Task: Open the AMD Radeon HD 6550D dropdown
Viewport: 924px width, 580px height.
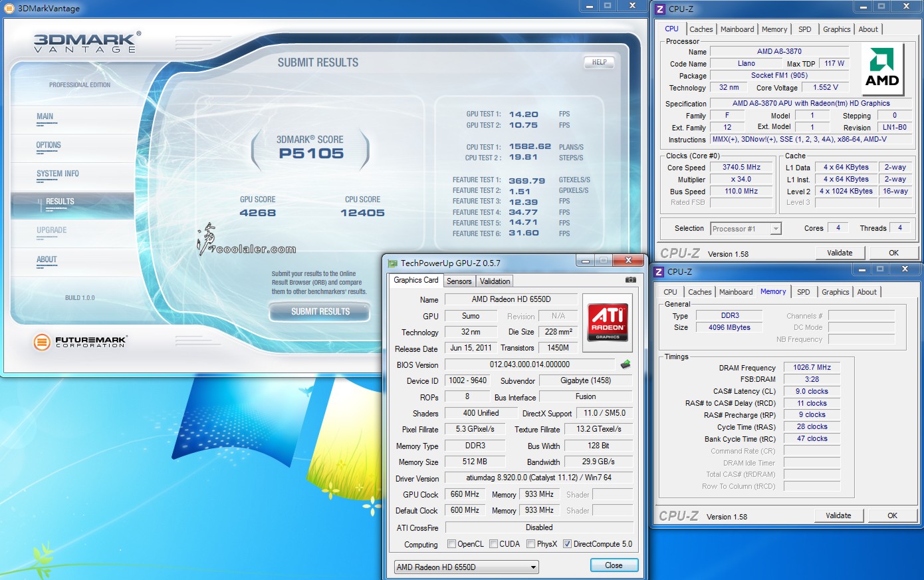Action: coord(466,567)
